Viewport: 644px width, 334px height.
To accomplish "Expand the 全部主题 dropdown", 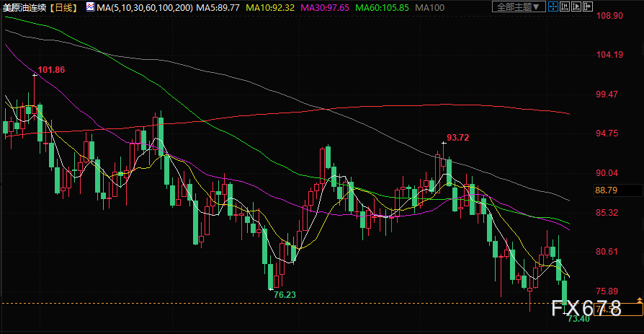I will click(519, 6).
